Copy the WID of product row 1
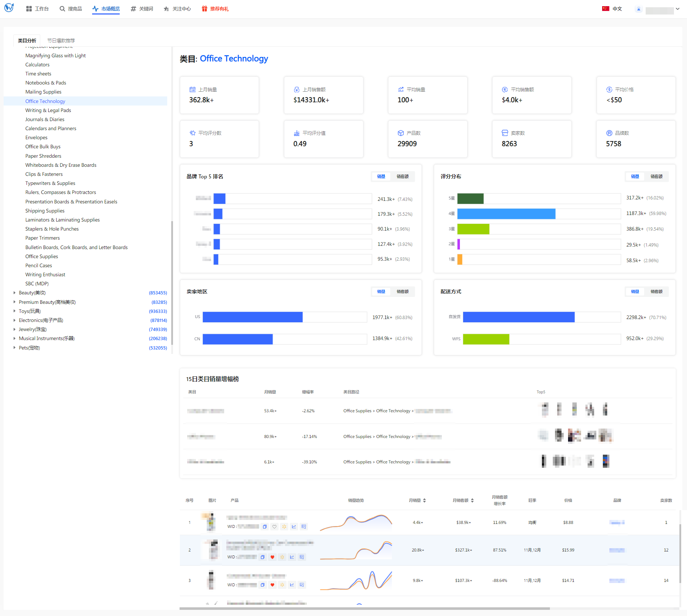The height and width of the screenshot is (616, 687). coord(265,527)
